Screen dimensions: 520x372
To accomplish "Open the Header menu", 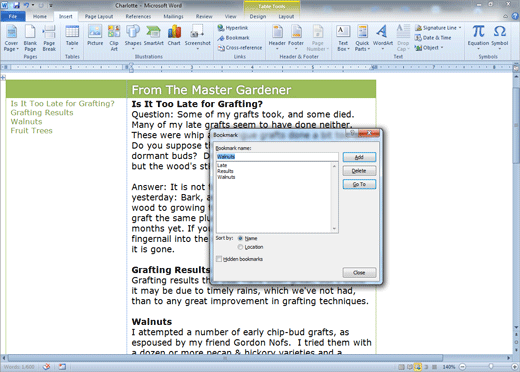I will point(277,38).
